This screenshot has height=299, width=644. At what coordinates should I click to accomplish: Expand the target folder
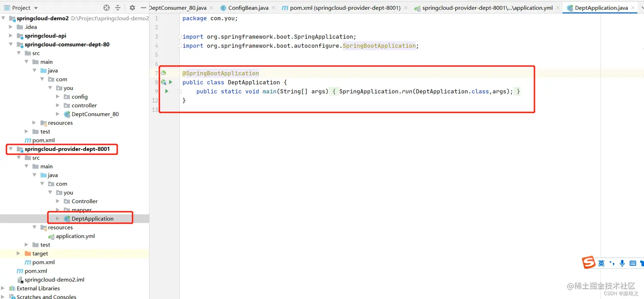pos(18,253)
